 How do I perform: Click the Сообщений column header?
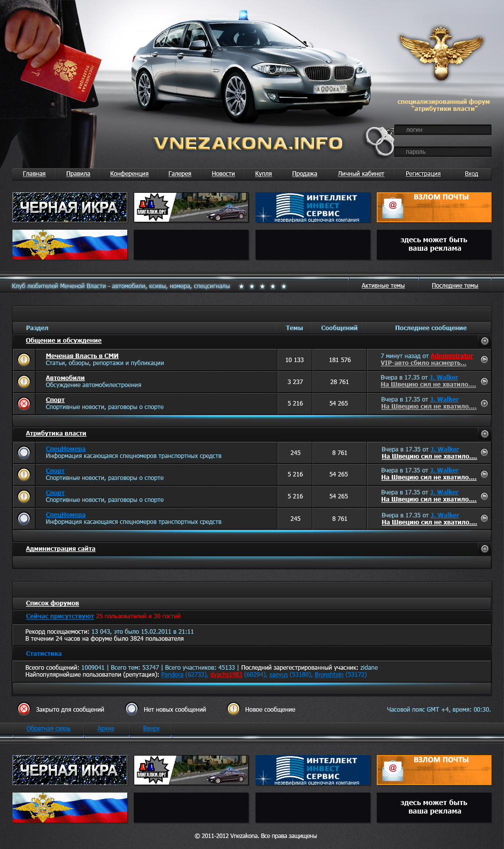(x=339, y=328)
